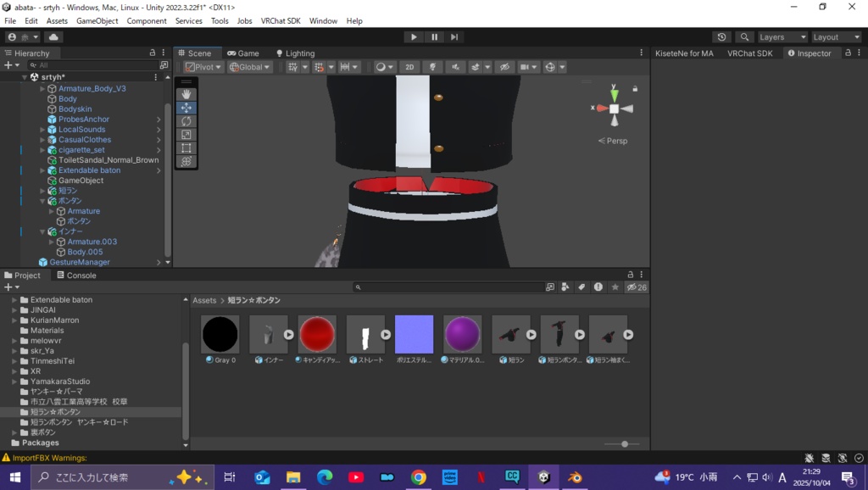Toggle scene effects (skybox, fog)
868x490 pixels.
[476, 67]
